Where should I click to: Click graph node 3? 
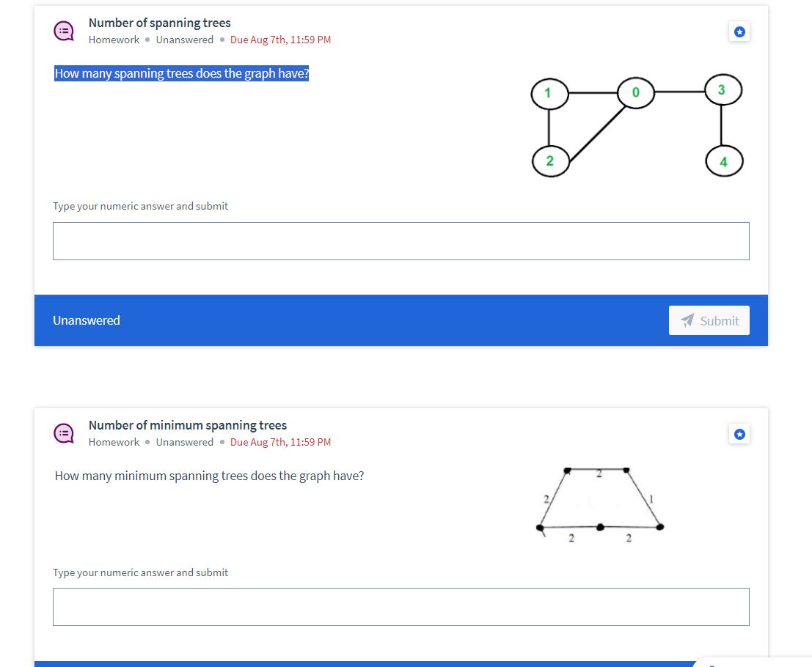pyautogui.click(x=723, y=89)
